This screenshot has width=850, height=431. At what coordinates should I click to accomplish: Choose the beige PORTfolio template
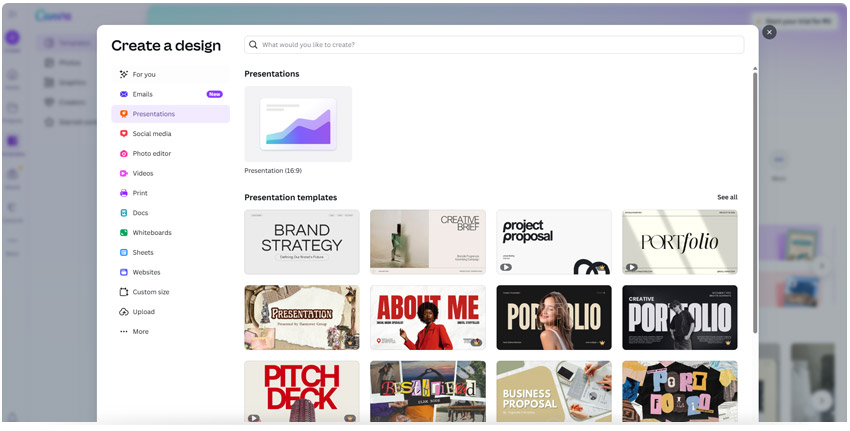680,242
